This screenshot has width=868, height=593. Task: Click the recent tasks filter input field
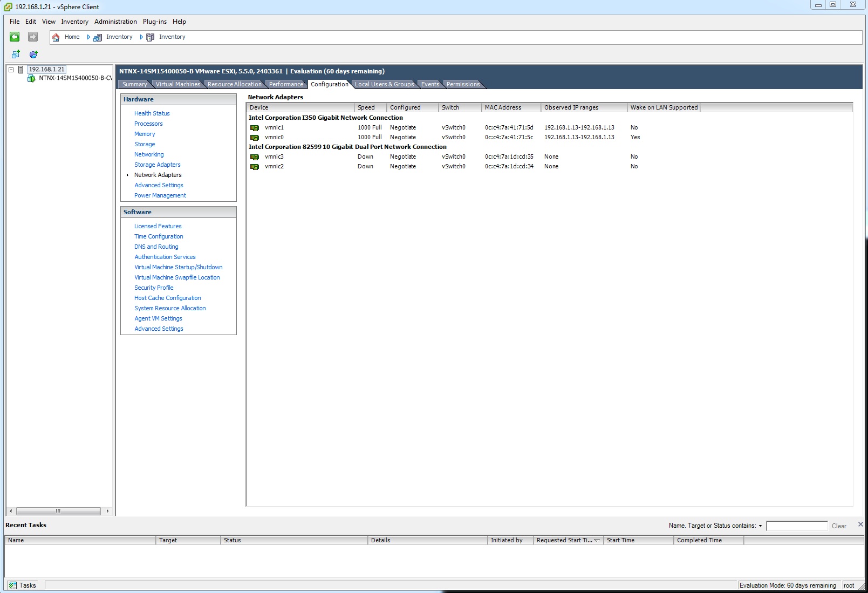796,526
